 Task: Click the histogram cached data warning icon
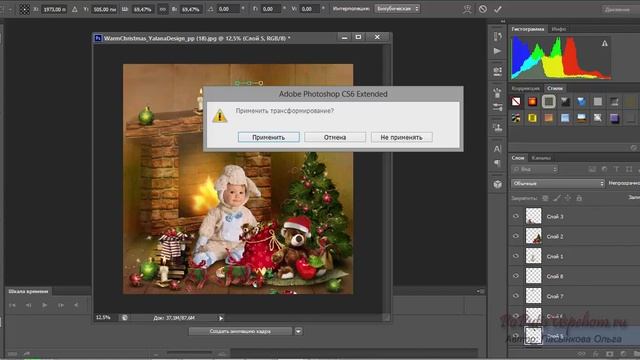604,43
